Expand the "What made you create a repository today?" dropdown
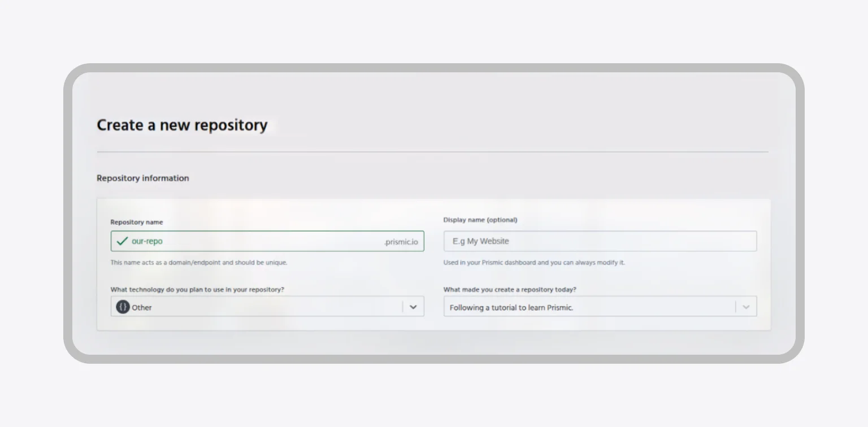 click(599, 306)
